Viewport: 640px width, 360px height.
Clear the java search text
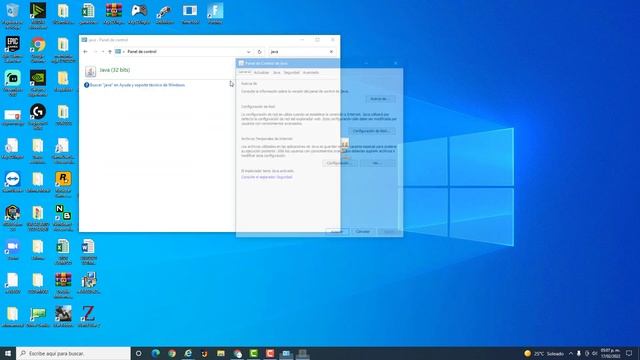[x=331, y=52]
